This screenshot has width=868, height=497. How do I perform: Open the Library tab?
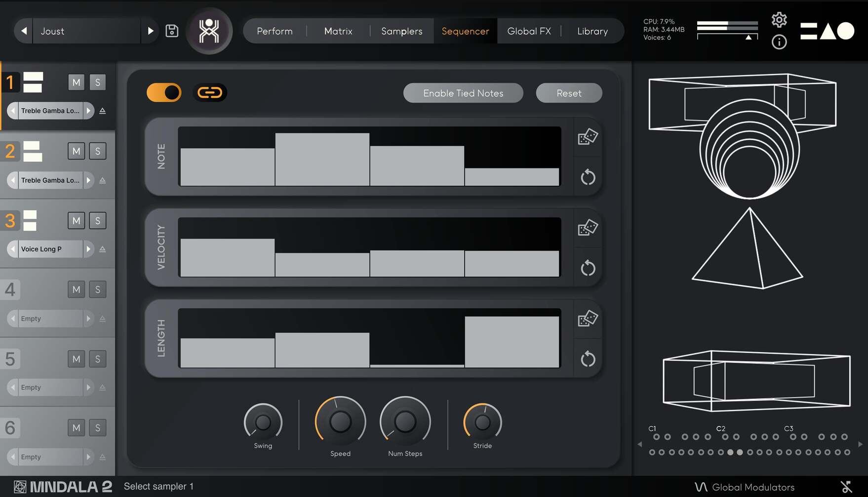point(592,31)
